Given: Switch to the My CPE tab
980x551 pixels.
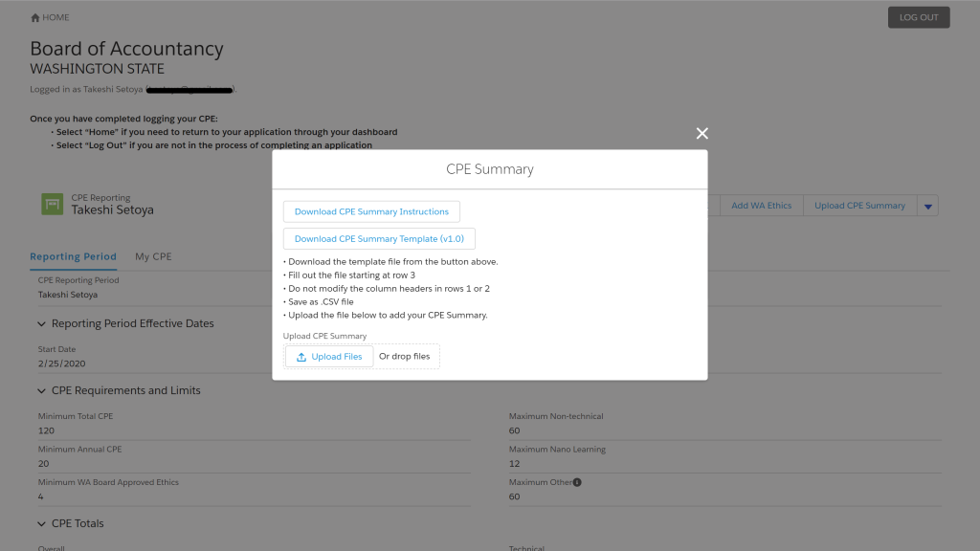Looking at the screenshot, I should click(x=153, y=256).
